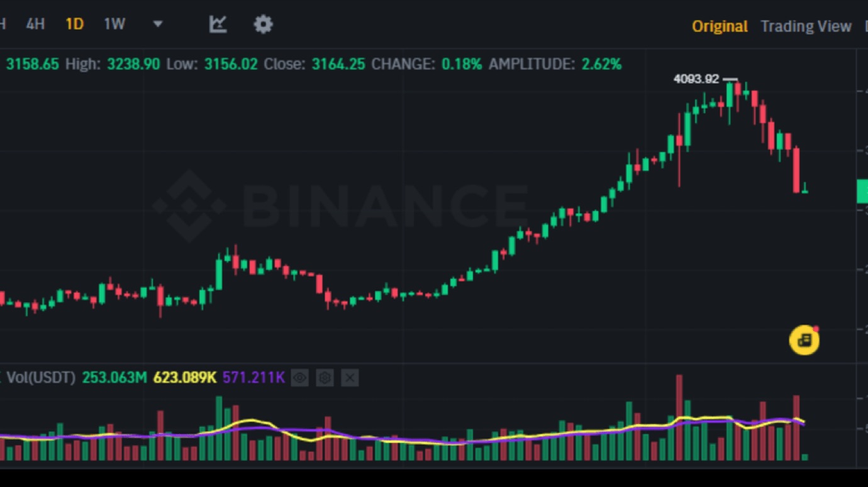Click the 4093.92 high price marker
868x487 pixels.
696,79
